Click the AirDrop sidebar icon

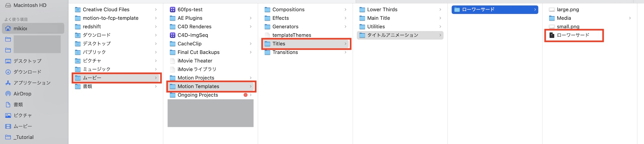coord(8,94)
